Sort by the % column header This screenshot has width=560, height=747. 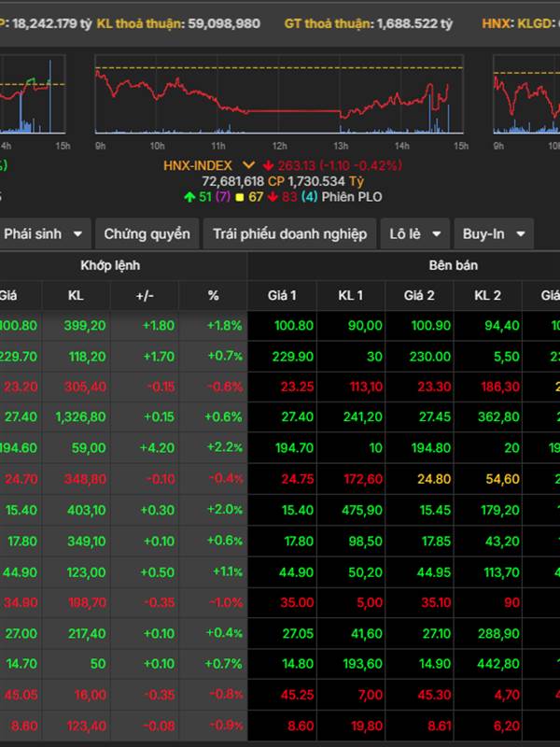213,295
